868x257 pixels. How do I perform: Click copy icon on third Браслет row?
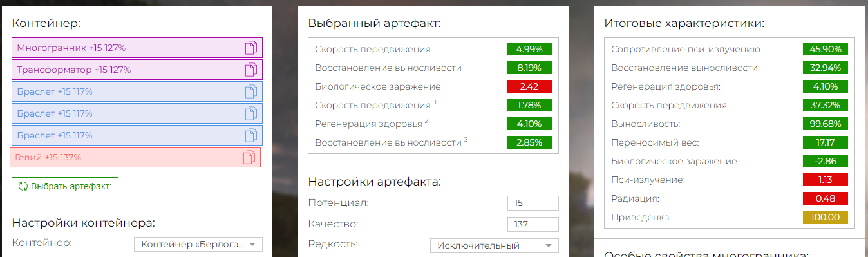(x=251, y=135)
